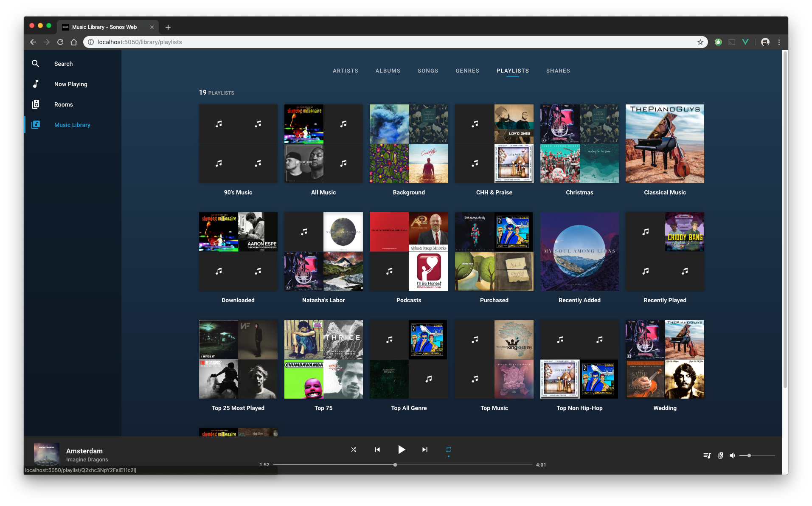The height and width of the screenshot is (506, 812).
Task: Open Music Library from sidebar
Action: [72, 125]
